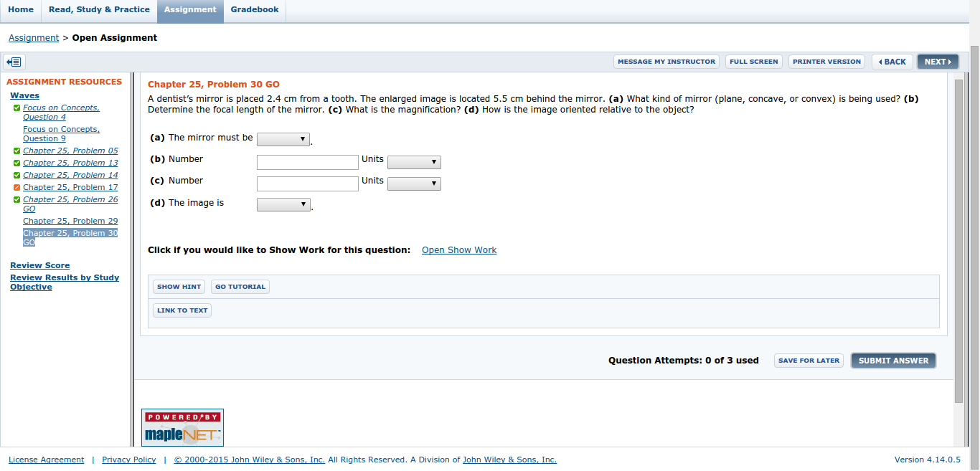Collapse the assignment resources sidebar
Image resolution: width=980 pixels, height=471 pixels.
[14, 62]
